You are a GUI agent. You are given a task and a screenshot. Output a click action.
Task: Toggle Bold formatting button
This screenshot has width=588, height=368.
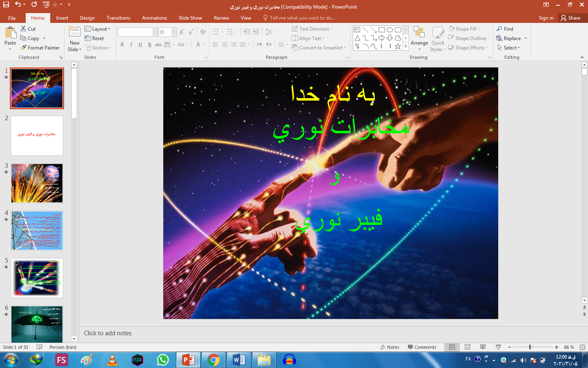pyautogui.click(x=122, y=45)
